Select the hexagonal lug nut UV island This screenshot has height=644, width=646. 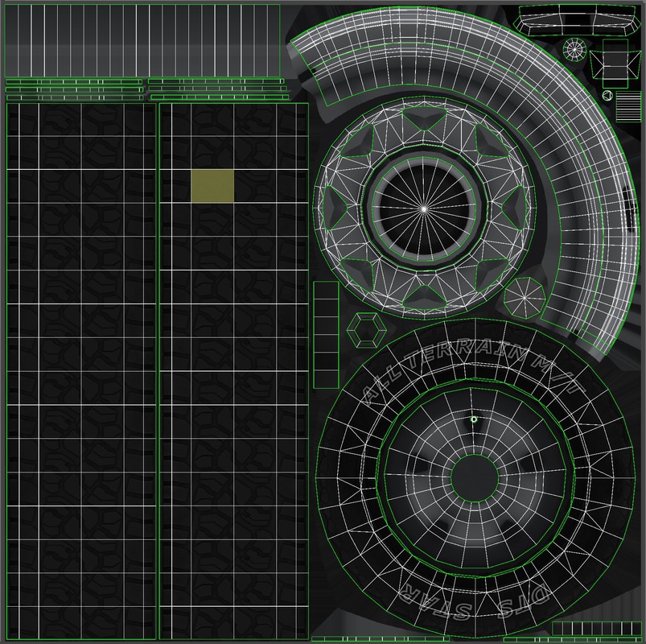coord(367,330)
